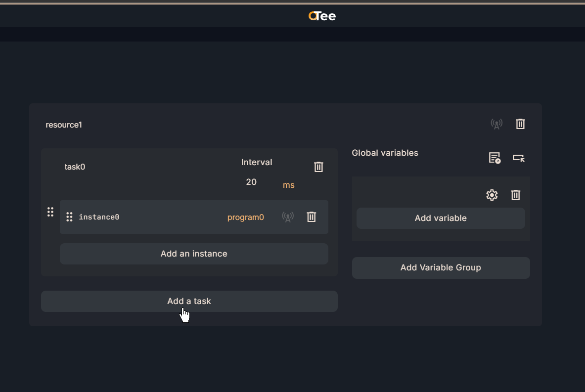Screen dimensions: 585x392
Task: Delete the variable group via trash icon
Action: pos(515,195)
